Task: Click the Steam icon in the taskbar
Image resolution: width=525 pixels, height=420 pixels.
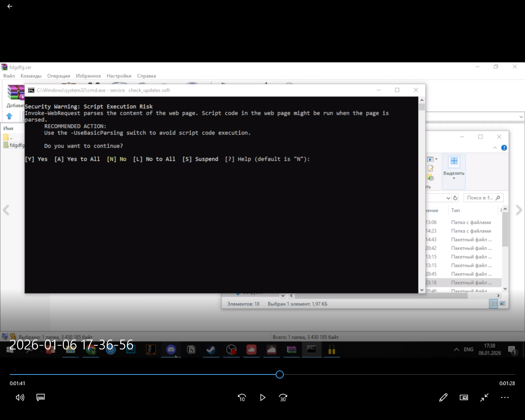Action: (211, 350)
